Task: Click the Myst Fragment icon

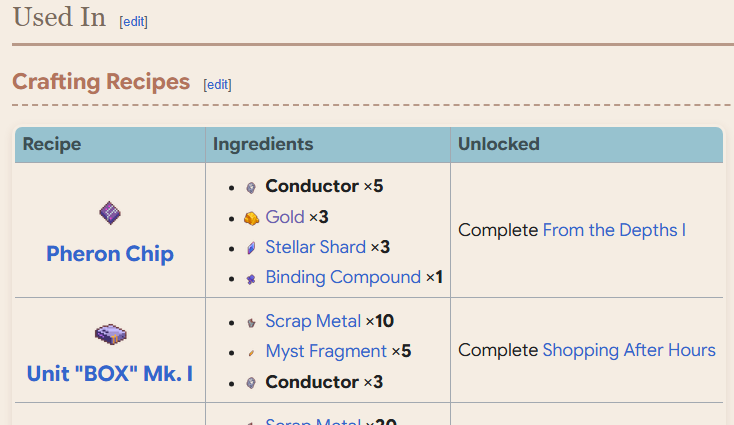Action: point(251,352)
